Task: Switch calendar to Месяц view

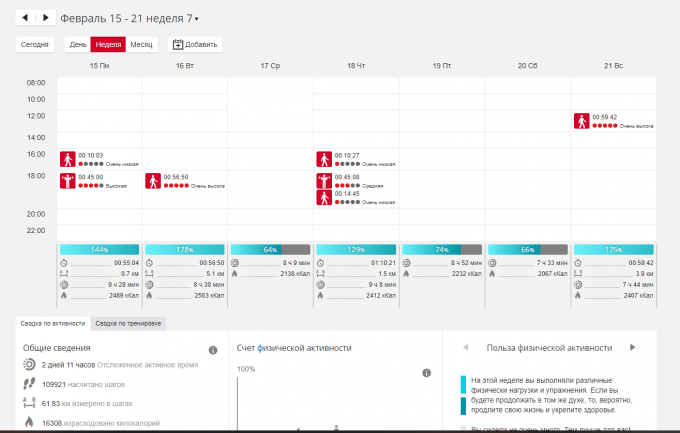Action: tap(141, 45)
